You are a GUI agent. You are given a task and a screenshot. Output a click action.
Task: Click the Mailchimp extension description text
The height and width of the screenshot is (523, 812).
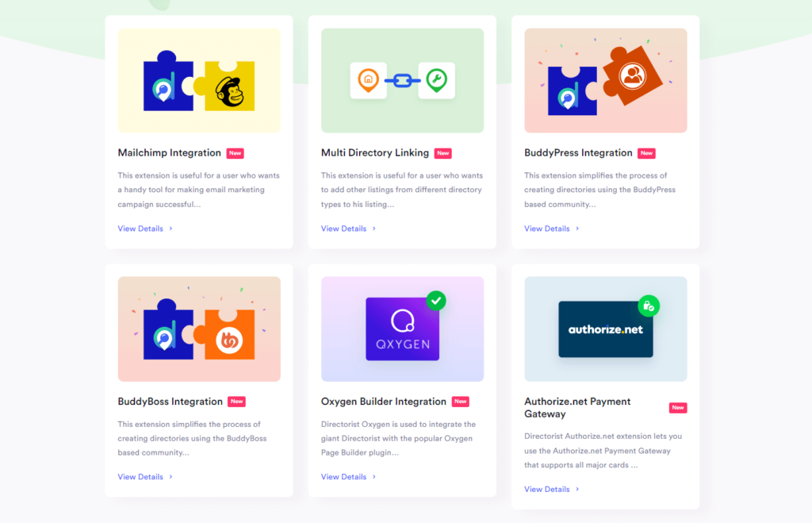[199, 190]
